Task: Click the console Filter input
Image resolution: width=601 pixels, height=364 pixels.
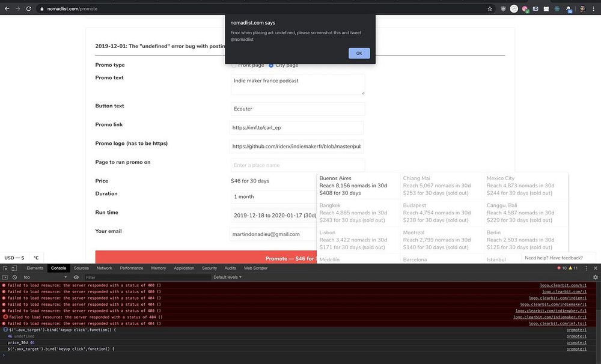Action: 147,277
